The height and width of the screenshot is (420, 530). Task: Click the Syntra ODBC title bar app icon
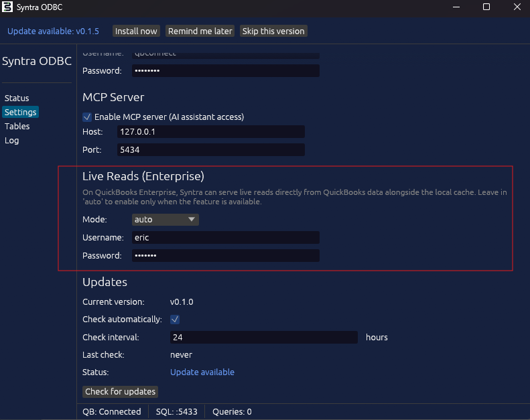coord(7,7)
